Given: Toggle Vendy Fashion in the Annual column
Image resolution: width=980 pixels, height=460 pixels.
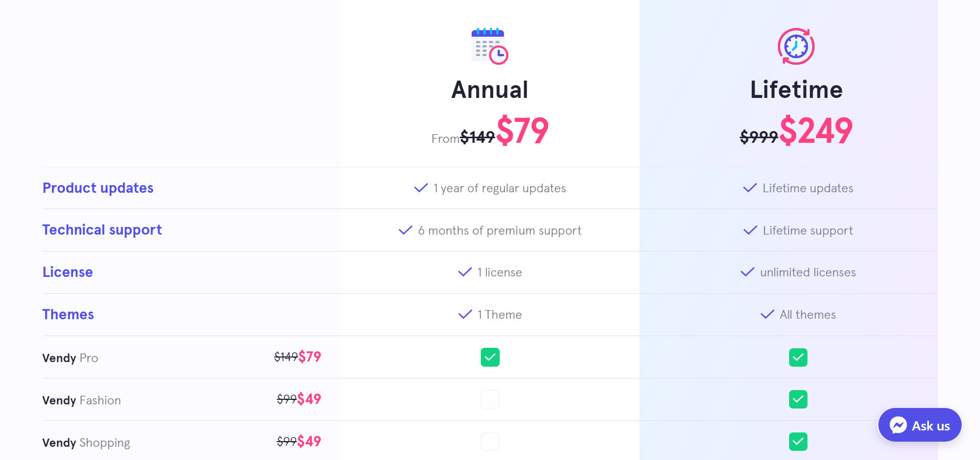Looking at the screenshot, I should pos(489,399).
